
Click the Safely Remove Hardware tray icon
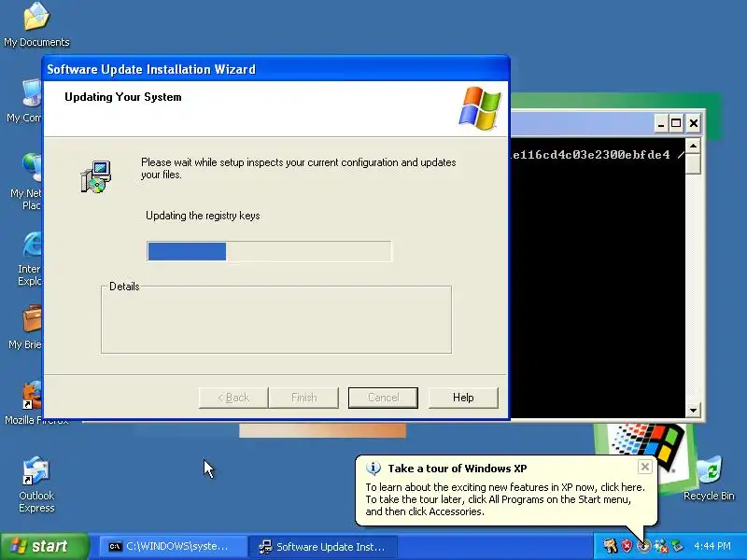[678, 545]
